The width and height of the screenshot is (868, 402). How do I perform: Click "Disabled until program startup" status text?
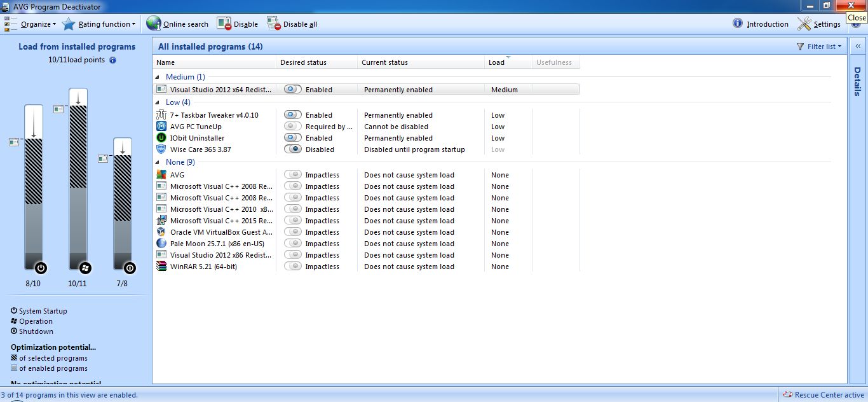tap(414, 149)
